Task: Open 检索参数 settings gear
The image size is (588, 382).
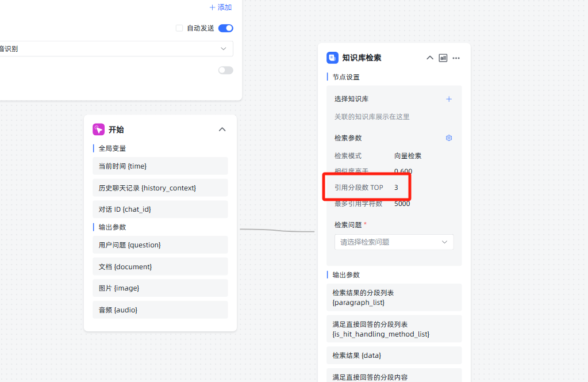Action: click(449, 138)
